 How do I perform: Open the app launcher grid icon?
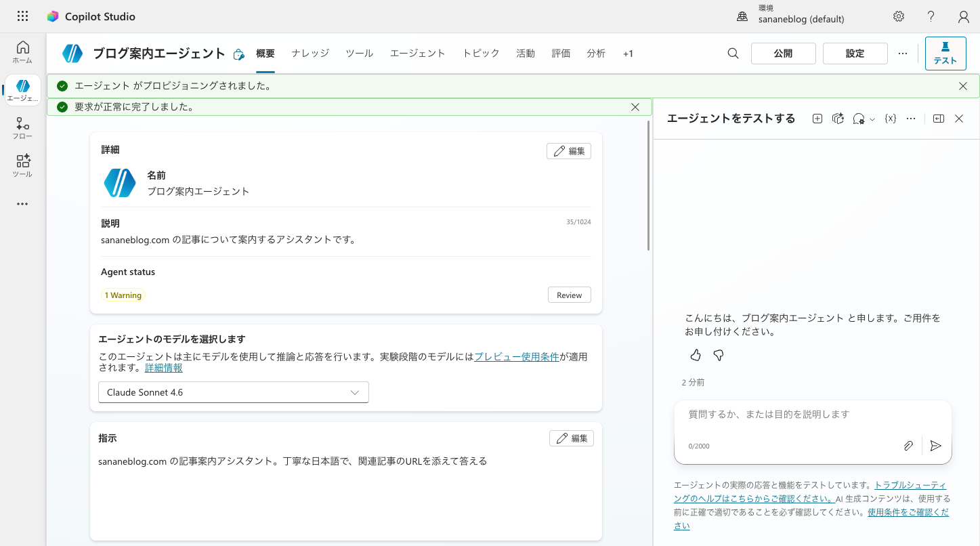(x=22, y=16)
